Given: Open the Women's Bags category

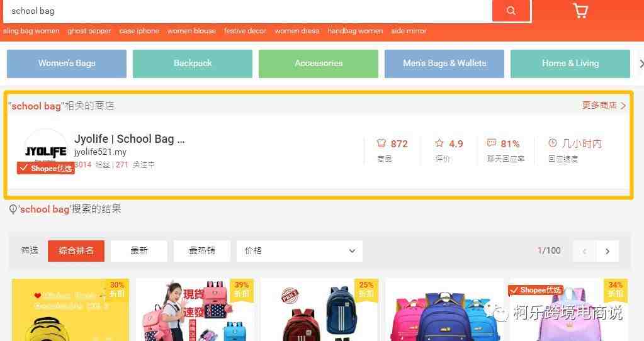Looking at the screenshot, I should (67, 64).
